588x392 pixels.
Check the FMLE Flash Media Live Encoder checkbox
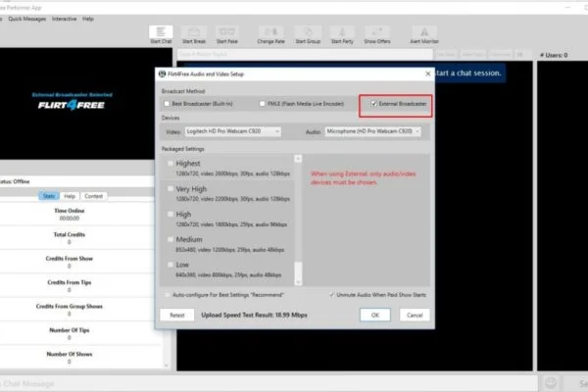click(262, 104)
